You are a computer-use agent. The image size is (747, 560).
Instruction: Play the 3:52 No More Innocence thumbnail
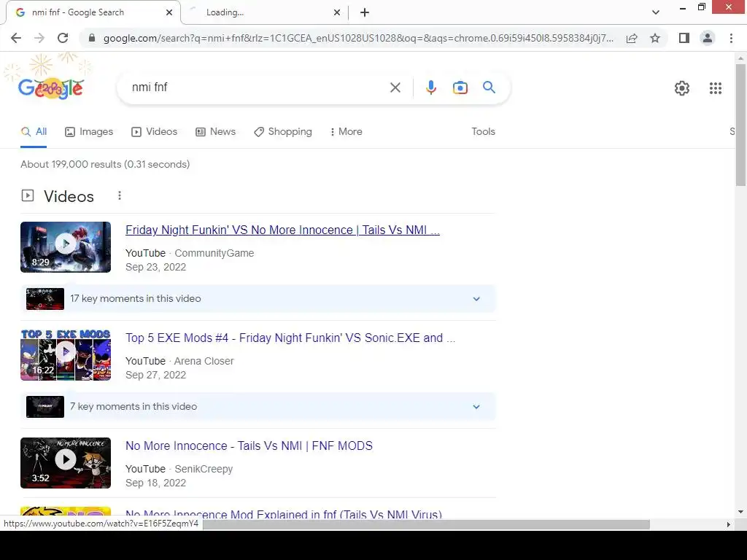pyautogui.click(x=66, y=463)
